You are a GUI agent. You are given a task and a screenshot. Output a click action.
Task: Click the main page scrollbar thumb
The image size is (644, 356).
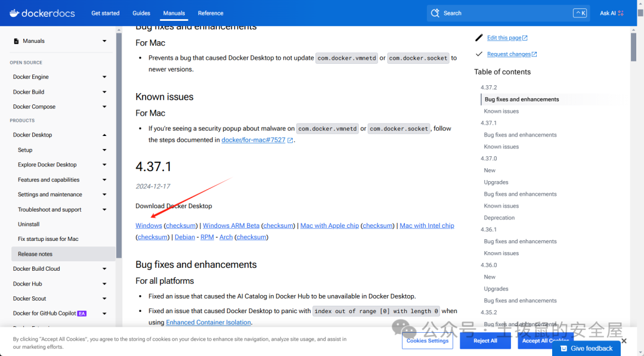coord(633,47)
